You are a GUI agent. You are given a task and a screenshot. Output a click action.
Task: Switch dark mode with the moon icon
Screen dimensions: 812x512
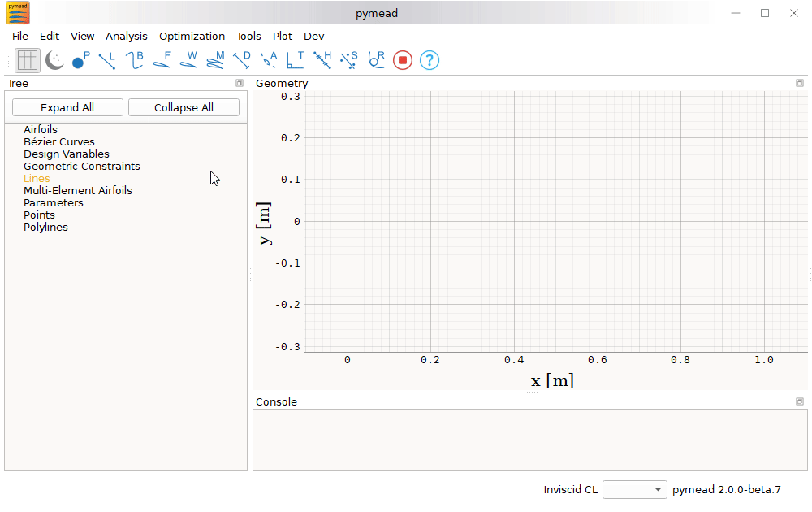(54, 60)
